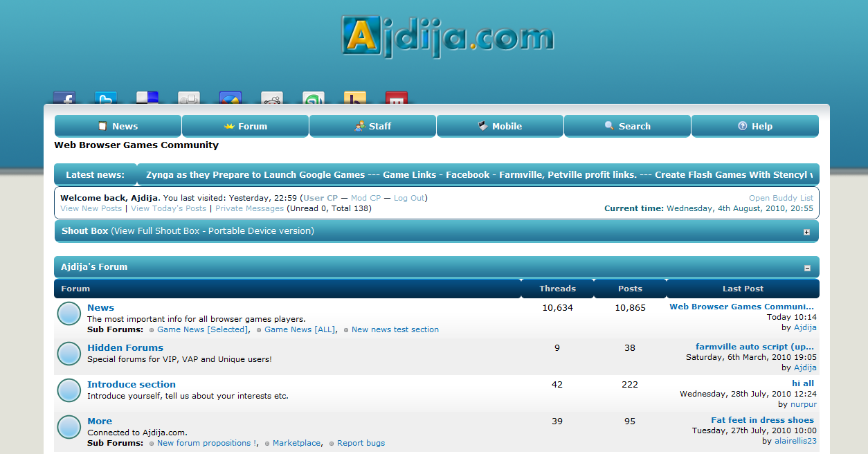Open the Marketplace sub forum

[x=296, y=443]
